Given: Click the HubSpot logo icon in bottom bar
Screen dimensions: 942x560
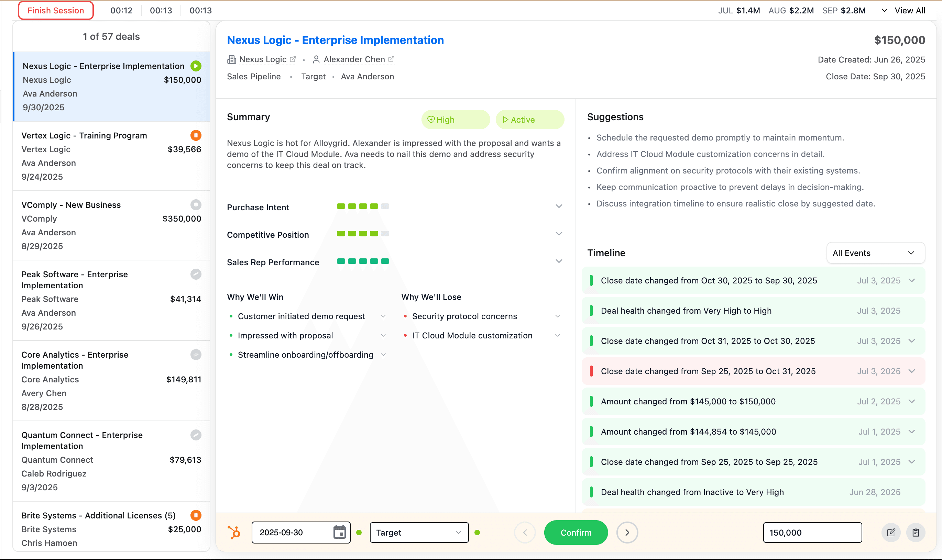Looking at the screenshot, I should click(234, 533).
